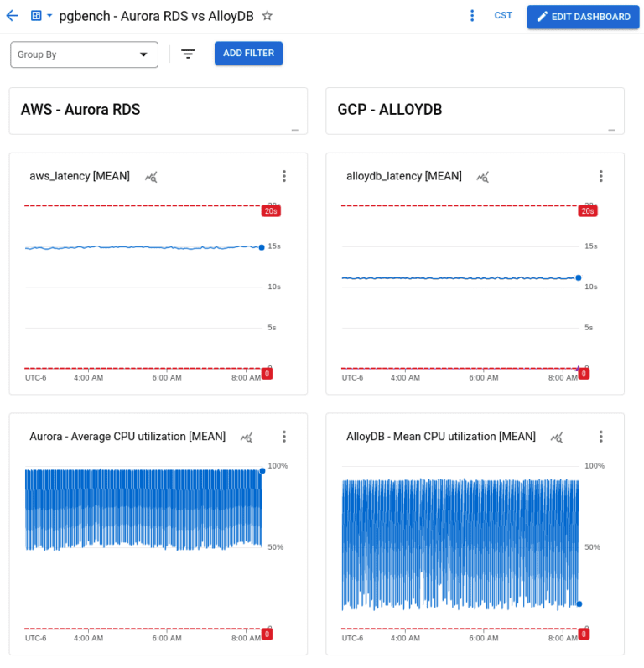Click the dashboard title pgbench - Aurora RDS vs AlloyDB
This screenshot has height=668, width=644.
pos(157,16)
